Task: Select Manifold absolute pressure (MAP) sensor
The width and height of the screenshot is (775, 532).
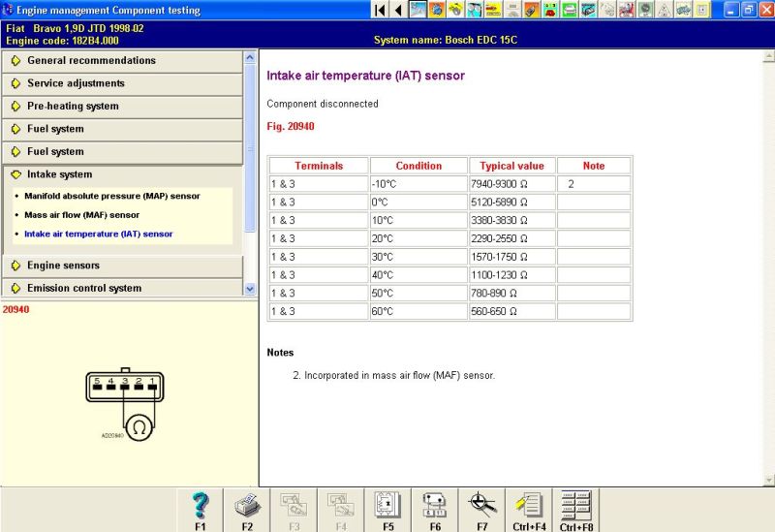Action: click(111, 196)
